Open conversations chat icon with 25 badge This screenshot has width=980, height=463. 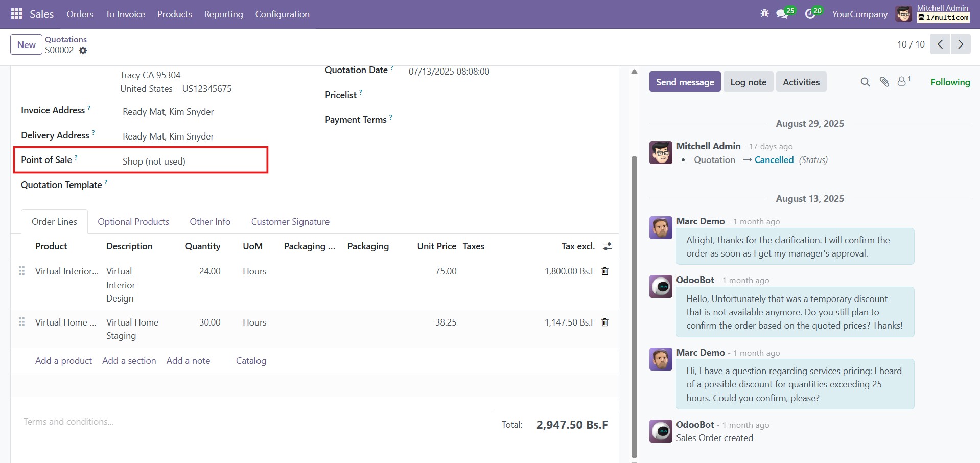click(x=782, y=14)
